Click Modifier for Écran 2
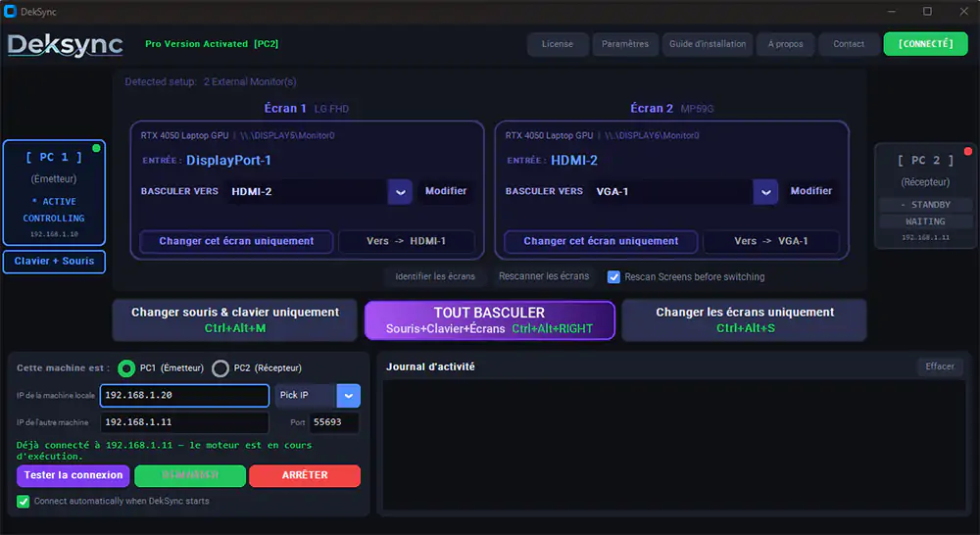The width and height of the screenshot is (980, 535). pyautogui.click(x=810, y=191)
